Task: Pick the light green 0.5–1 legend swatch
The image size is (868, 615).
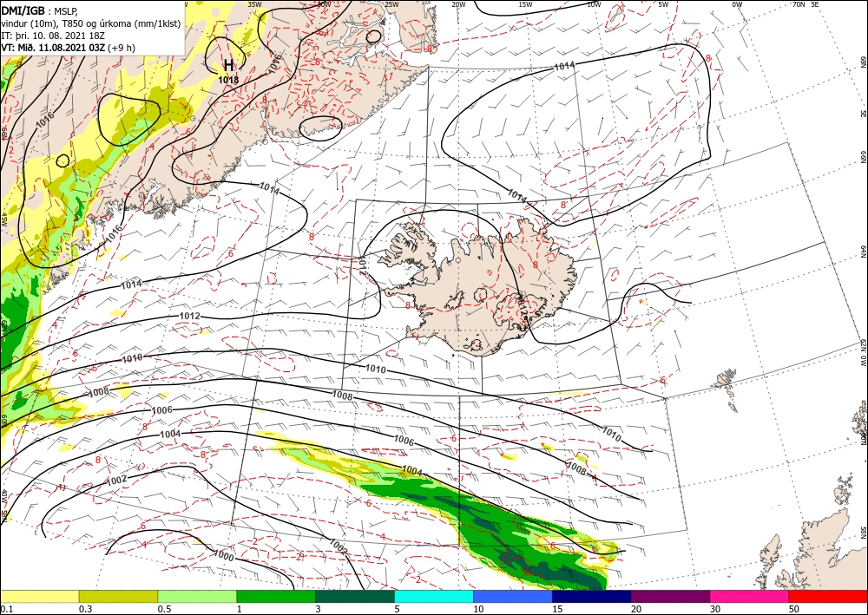Action: pyautogui.click(x=197, y=596)
